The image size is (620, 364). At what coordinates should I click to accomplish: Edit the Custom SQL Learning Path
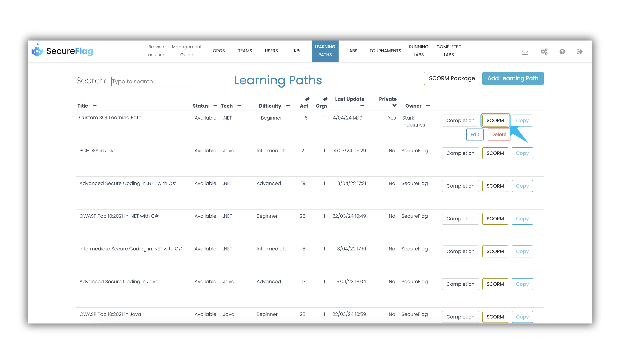tap(475, 135)
